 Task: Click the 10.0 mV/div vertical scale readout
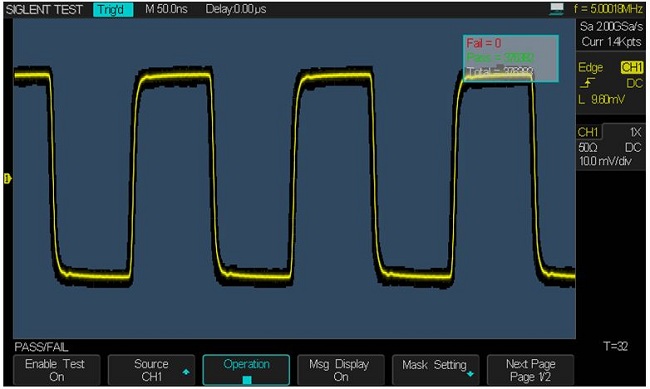point(605,161)
